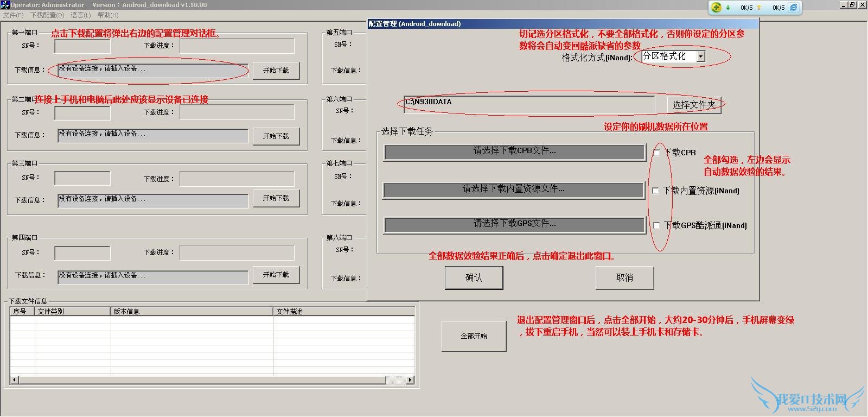
Task: Click the 下载信息 box of 第三端口
Action: coord(153,200)
